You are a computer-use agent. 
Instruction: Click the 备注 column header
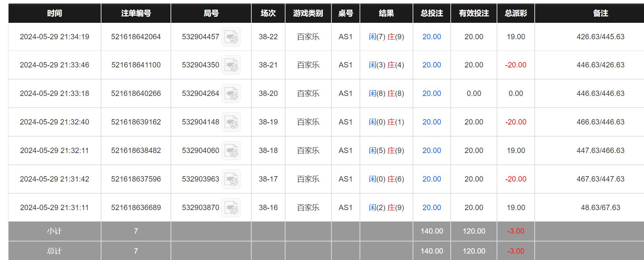click(600, 14)
